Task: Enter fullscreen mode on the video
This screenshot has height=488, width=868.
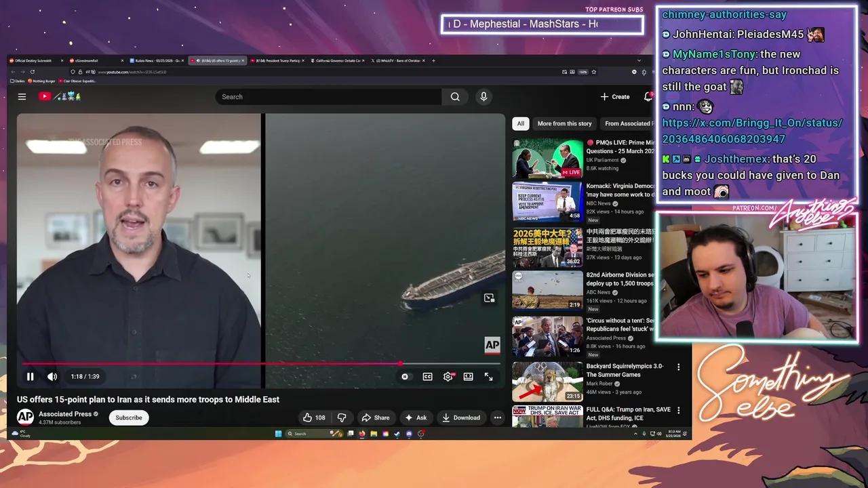Action: 488,377
